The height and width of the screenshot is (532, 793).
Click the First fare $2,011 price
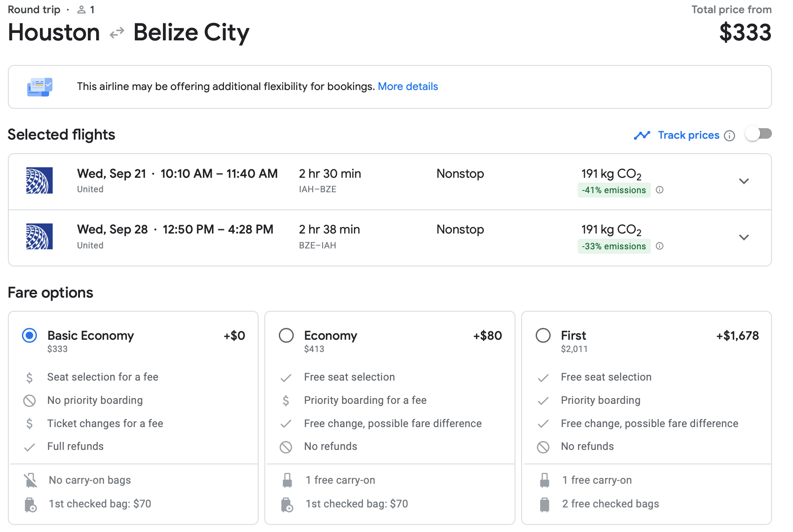click(x=574, y=349)
